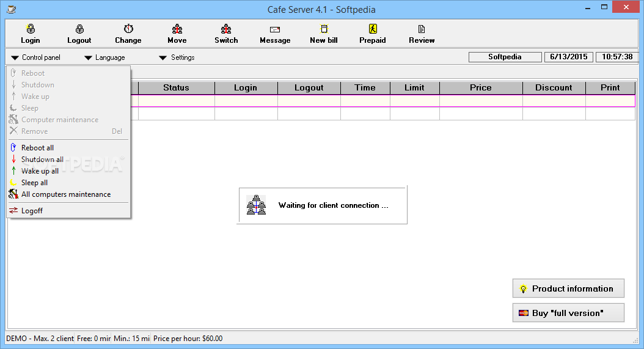Open Product information

[568, 288]
